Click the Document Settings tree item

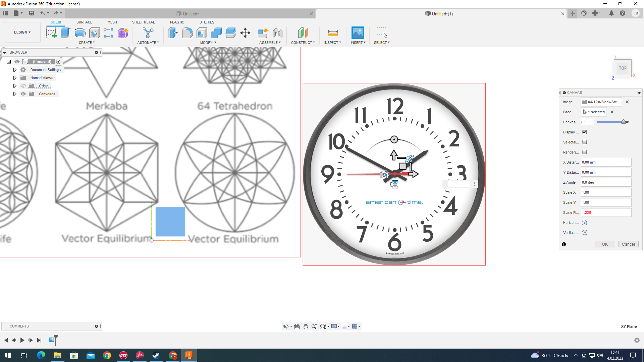click(x=45, y=69)
